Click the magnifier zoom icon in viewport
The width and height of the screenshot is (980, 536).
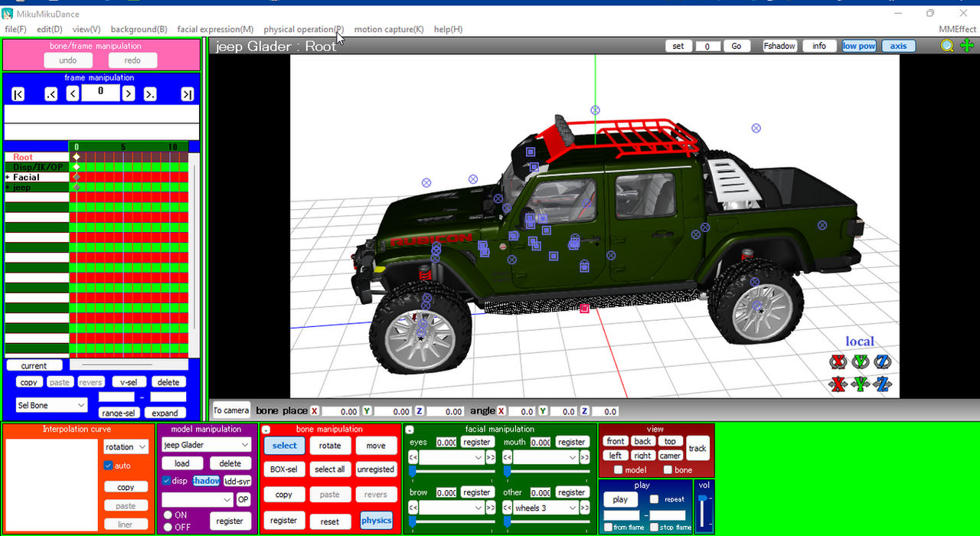(947, 46)
